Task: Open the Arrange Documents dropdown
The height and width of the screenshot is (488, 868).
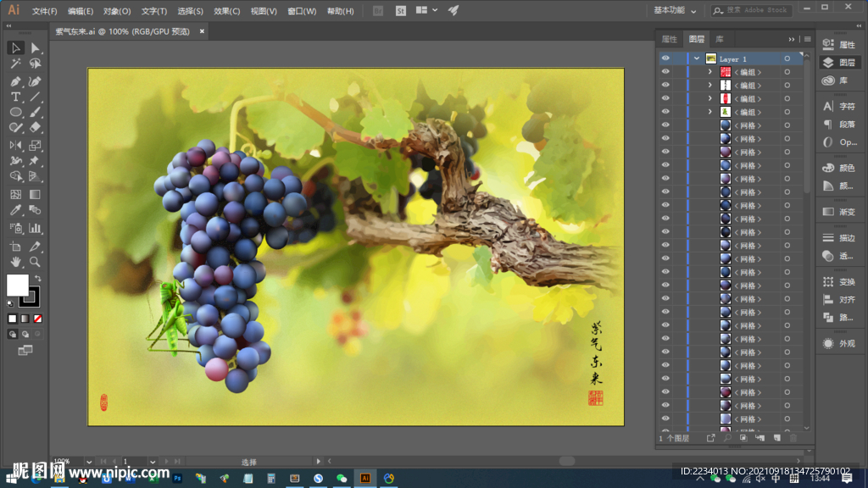Action: [x=427, y=10]
